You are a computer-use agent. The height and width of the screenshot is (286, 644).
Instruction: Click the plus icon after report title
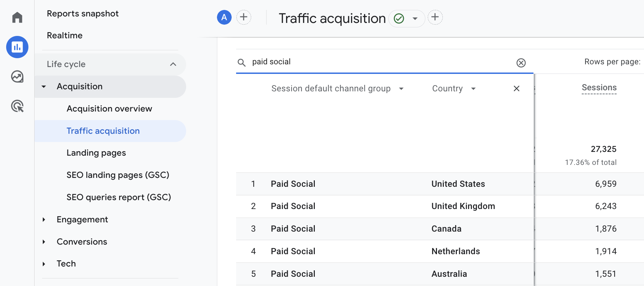(435, 17)
